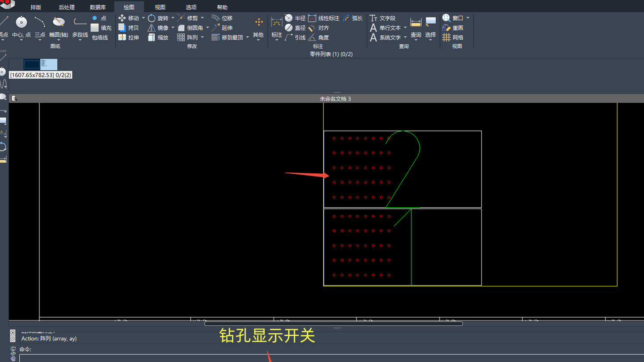Click the 延伸 extend tool
Screen dimensions: 644x362
click(x=222, y=28)
